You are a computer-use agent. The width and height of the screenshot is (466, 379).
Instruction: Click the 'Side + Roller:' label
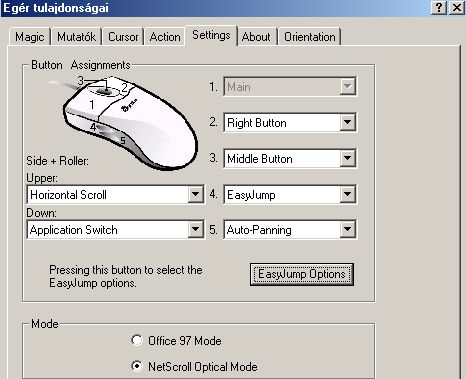[57, 161]
